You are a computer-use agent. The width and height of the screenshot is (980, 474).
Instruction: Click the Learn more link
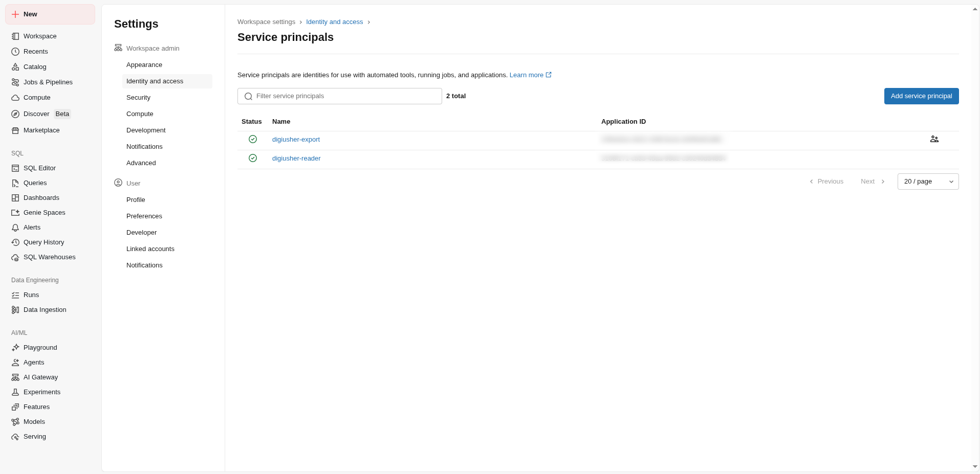pyautogui.click(x=530, y=75)
